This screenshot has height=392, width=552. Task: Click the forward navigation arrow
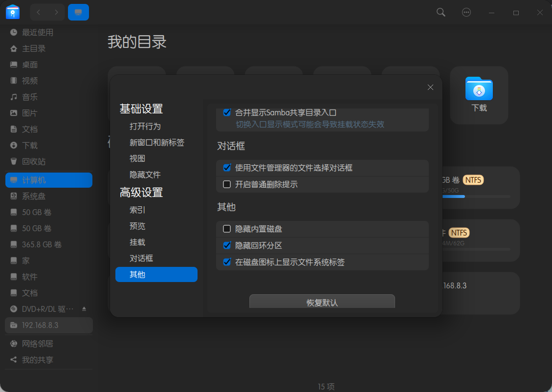pos(56,12)
